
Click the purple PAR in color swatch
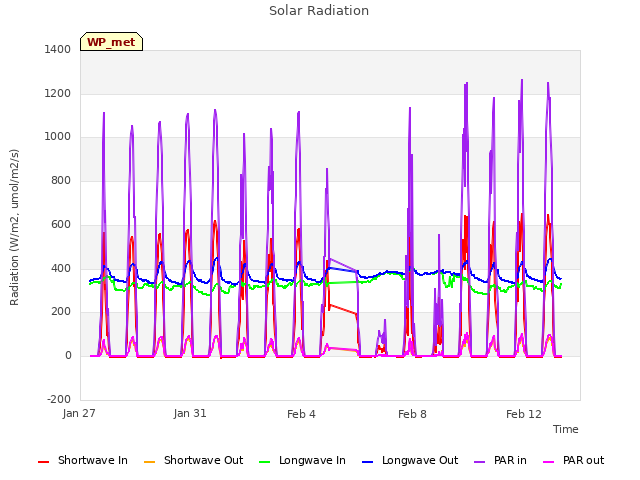[480, 462]
